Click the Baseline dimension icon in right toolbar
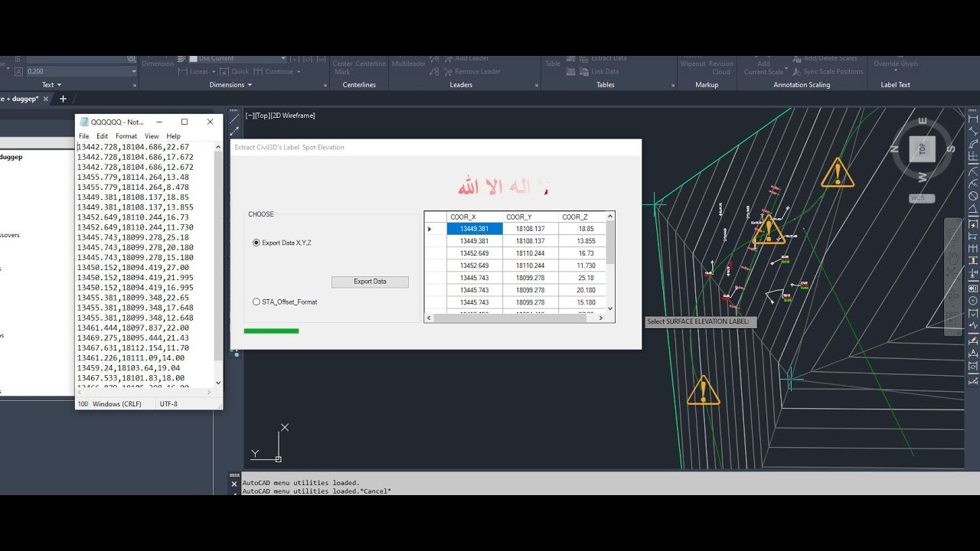 (973, 236)
